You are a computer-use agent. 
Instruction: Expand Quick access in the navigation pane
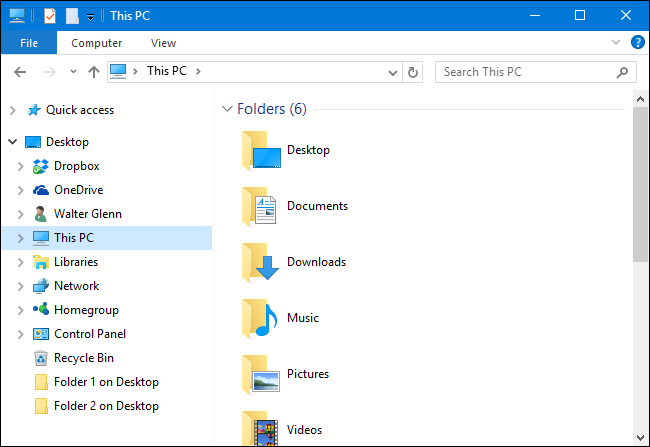pyautogui.click(x=13, y=110)
